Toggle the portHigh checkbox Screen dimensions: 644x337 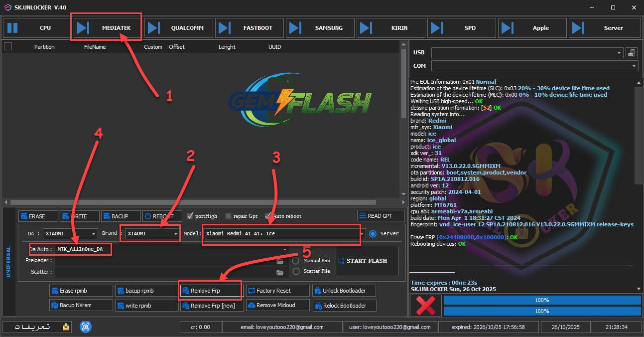pos(190,216)
